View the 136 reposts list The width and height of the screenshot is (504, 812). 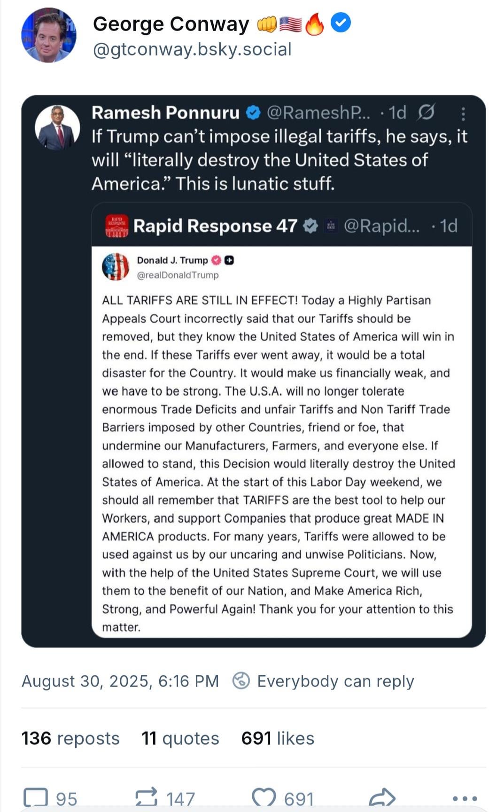(70, 738)
